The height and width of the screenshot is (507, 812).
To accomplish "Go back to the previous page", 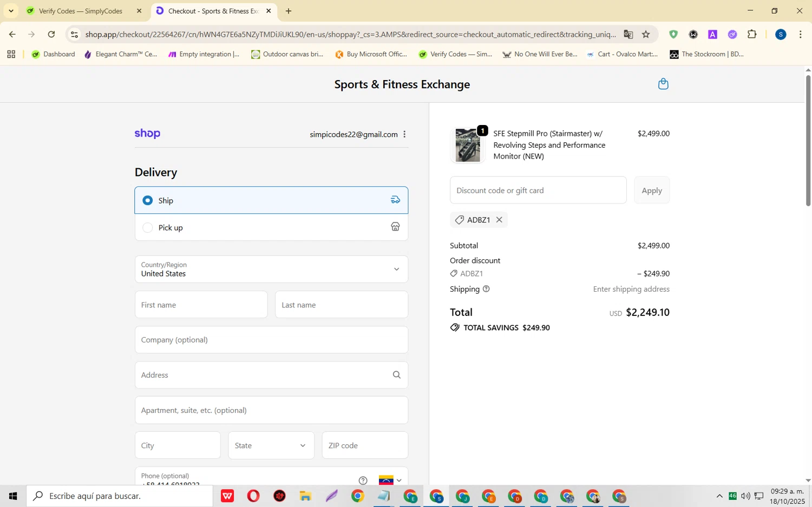I will point(12,35).
